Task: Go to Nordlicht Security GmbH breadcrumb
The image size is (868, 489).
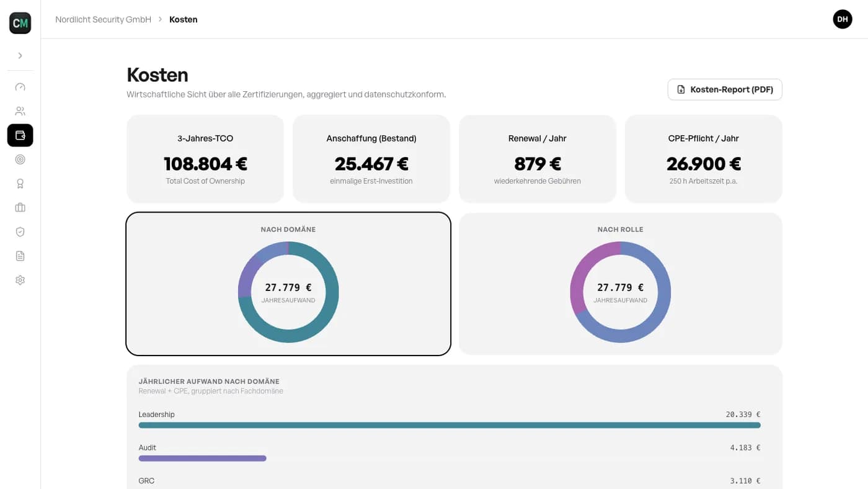Action: [103, 19]
